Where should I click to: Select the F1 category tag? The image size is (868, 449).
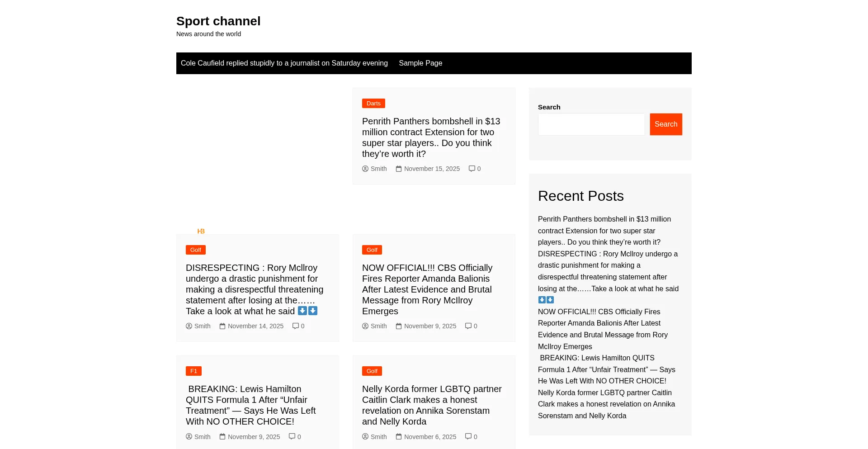point(193,371)
